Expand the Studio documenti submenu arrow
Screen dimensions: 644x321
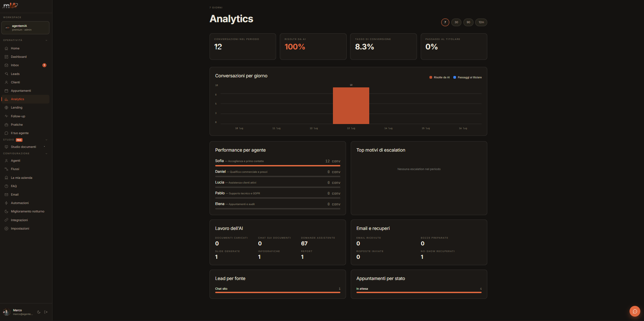44,147
